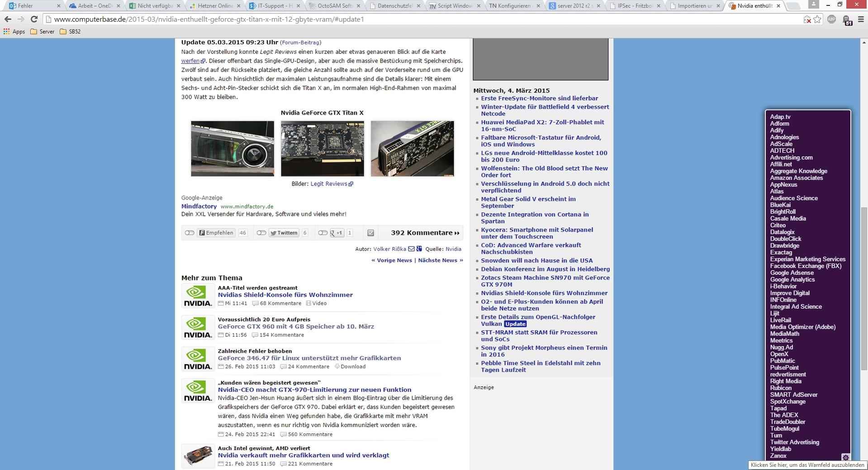
Task: Open the Legit Reviews image source link
Action: point(332,184)
